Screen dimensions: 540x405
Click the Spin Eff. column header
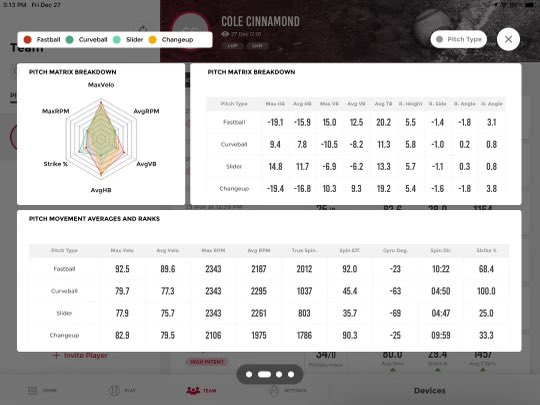click(350, 250)
